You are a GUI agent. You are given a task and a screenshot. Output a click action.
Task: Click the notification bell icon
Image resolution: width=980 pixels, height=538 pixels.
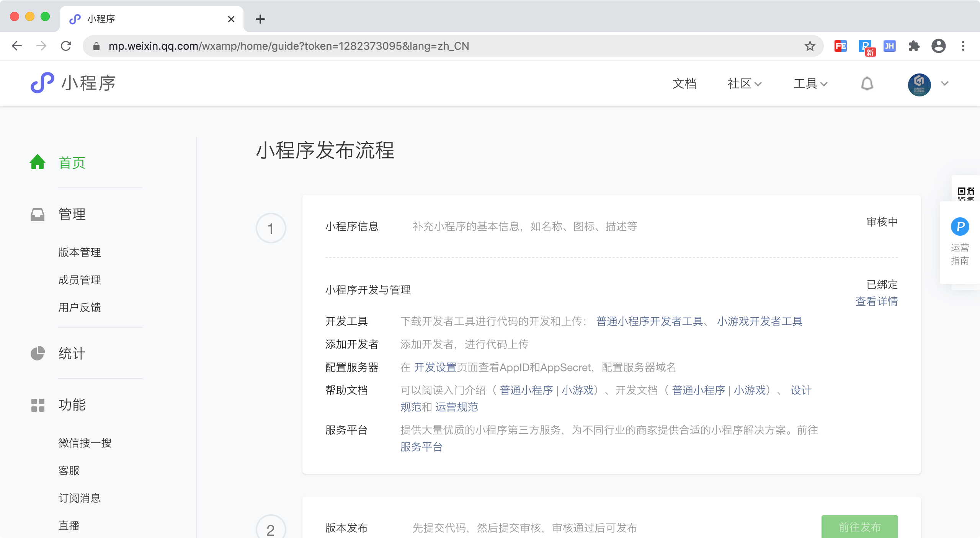[867, 84]
